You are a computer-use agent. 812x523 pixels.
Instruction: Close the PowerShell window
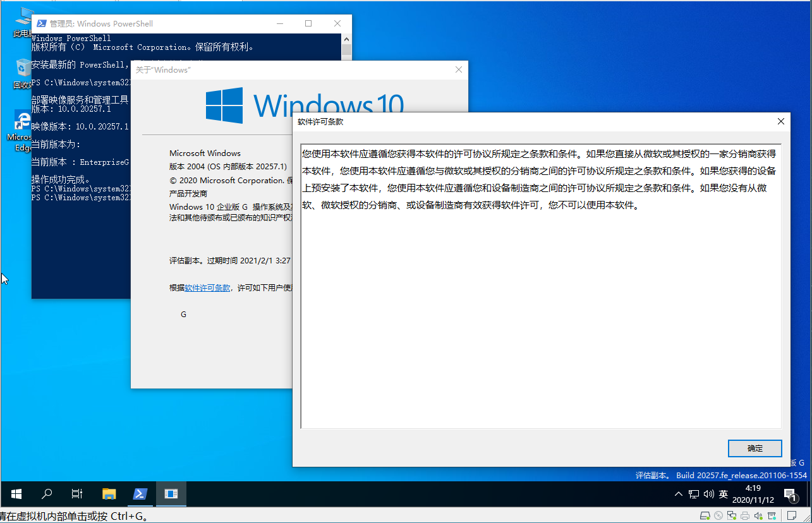(x=337, y=23)
